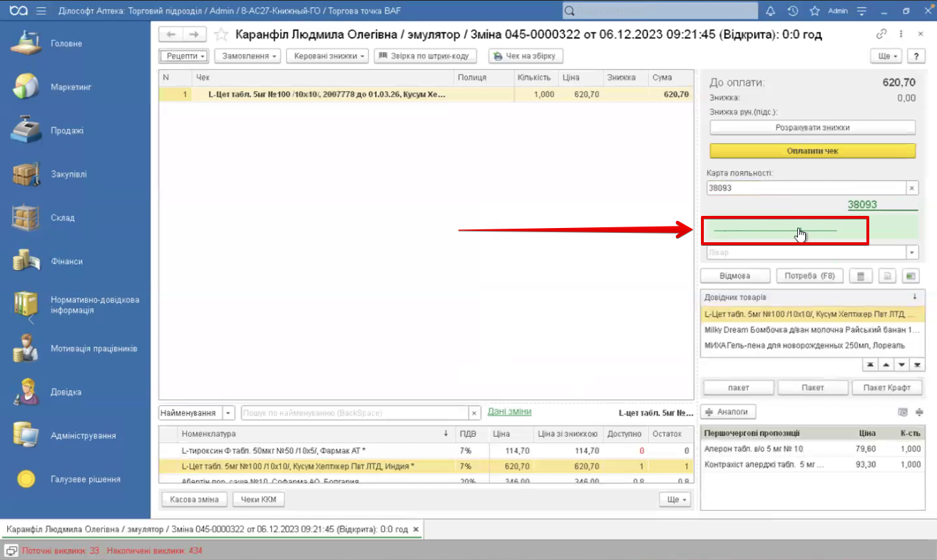Click the copy link chain icon
This screenshot has height=560, width=937.
(x=881, y=34)
